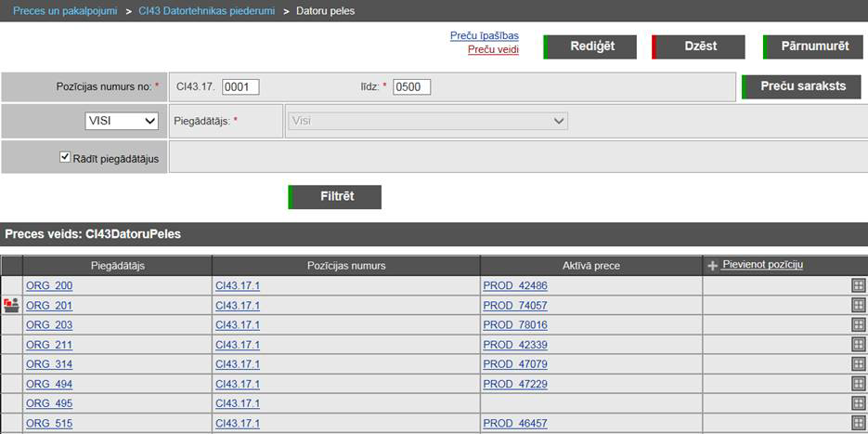Image resolution: width=868 pixels, height=434 pixels.
Task: Open the VISI dropdown
Action: point(122,121)
